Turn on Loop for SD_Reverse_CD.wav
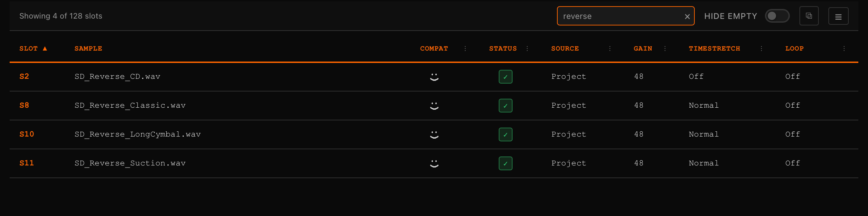This screenshot has width=868, height=216. 792,77
